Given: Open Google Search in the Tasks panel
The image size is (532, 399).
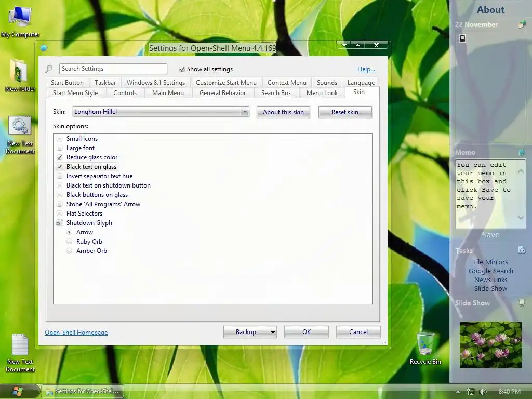Looking at the screenshot, I should tap(490, 271).
